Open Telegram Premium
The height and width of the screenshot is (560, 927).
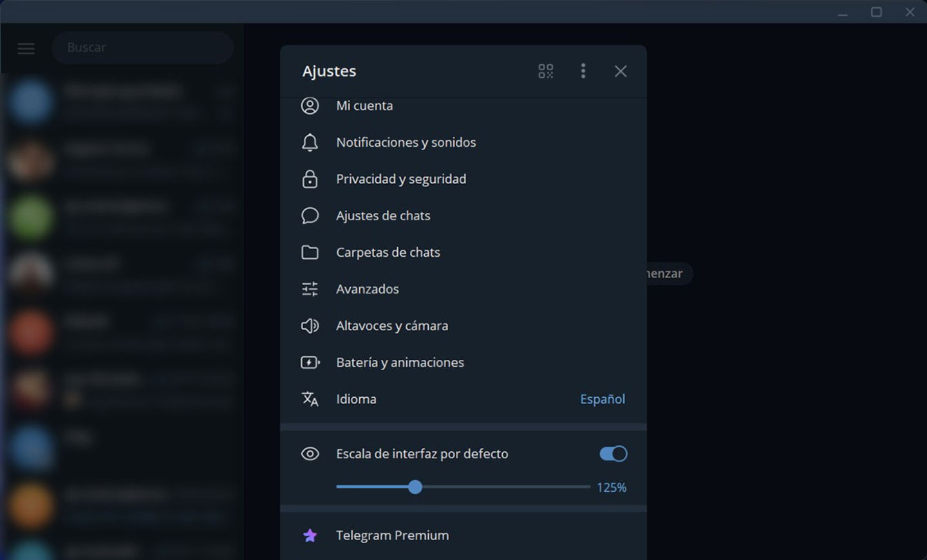464,536
